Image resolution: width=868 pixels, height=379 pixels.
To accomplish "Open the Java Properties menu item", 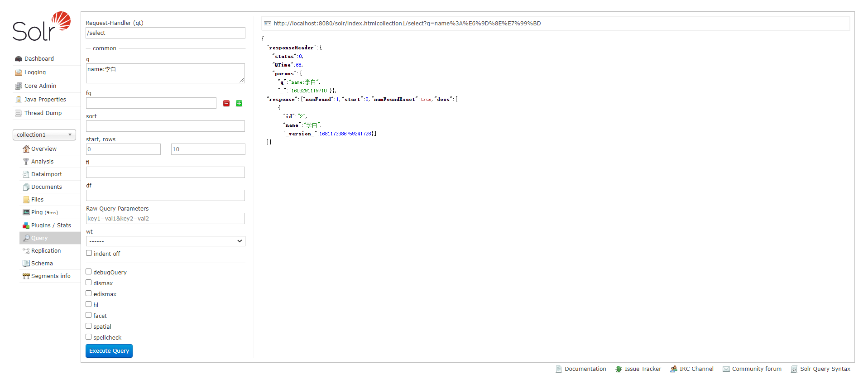I will pos(45,100).
